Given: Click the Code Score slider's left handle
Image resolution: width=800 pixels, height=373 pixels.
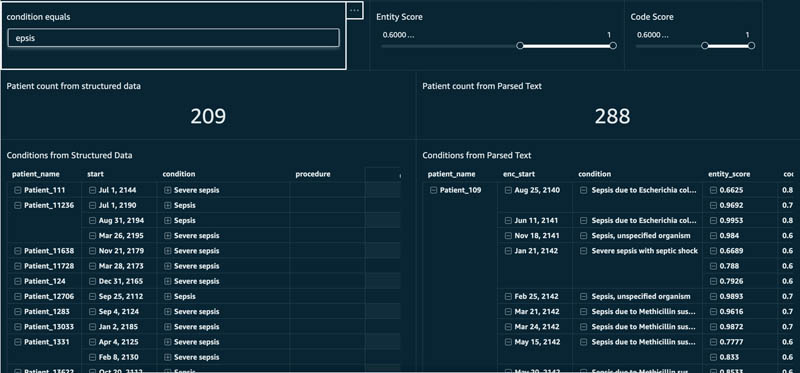Looking at the screenshot, I should coord(705,45).
